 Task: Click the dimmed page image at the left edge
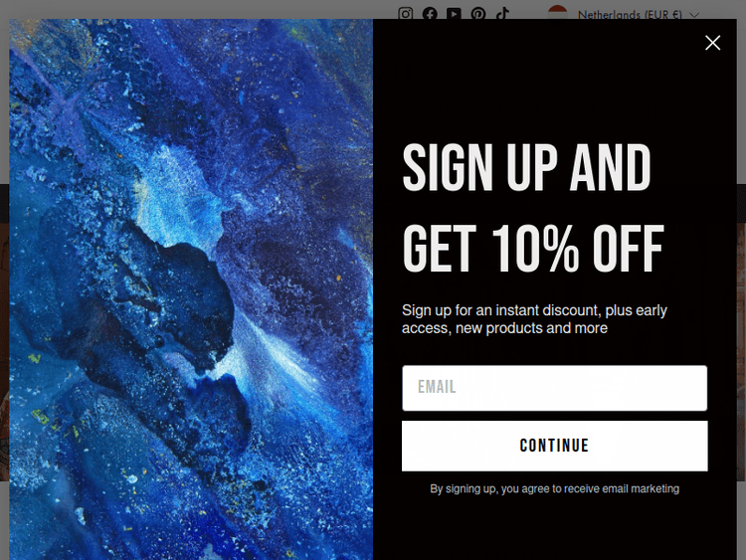click(4, 352)
